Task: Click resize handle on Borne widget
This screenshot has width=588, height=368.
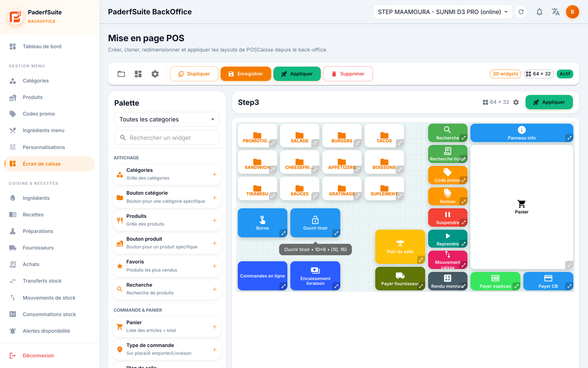Action: point(283,233)
